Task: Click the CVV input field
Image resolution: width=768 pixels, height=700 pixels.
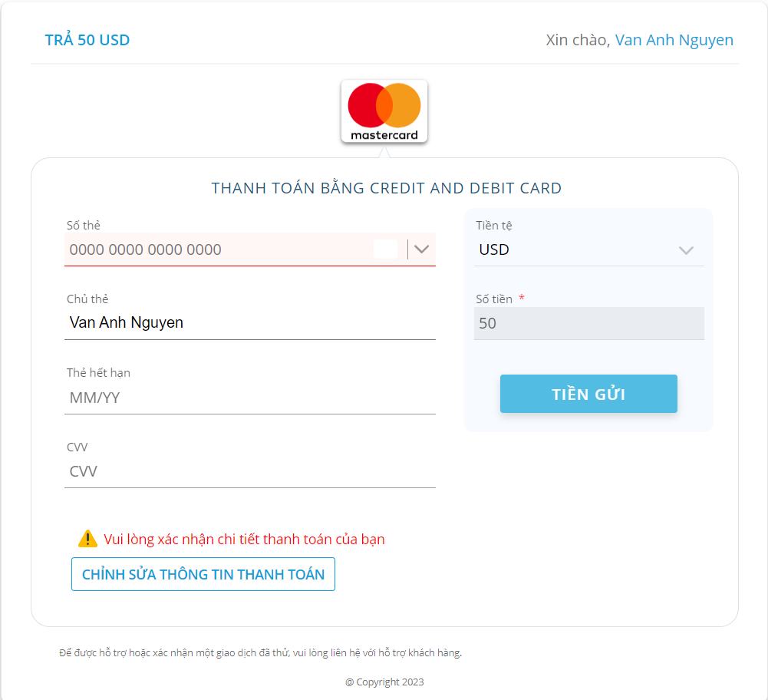Action: click(x=250, y=471)
